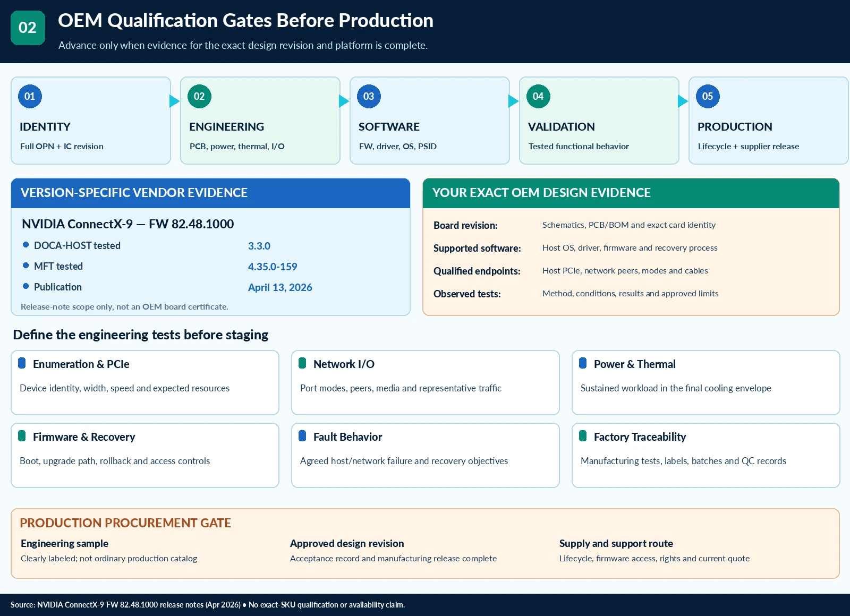
Task: Click the release-note scope disclaimer line
Action: (x=124, y=306)
